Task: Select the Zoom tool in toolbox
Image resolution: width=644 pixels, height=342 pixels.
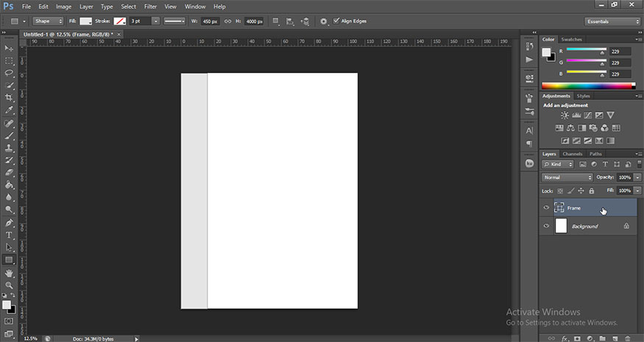Action: (x=9, y=285)
